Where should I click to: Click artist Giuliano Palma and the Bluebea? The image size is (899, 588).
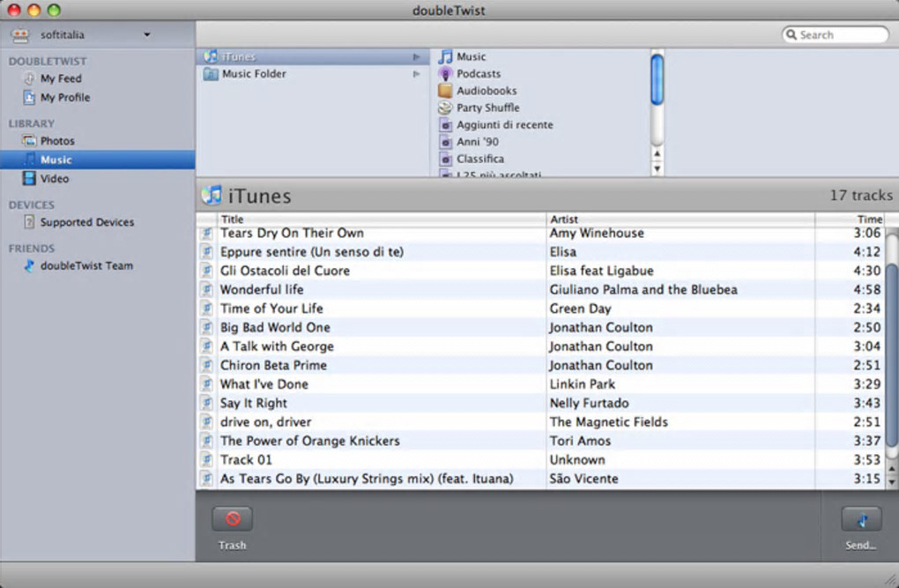coord(643,290)
